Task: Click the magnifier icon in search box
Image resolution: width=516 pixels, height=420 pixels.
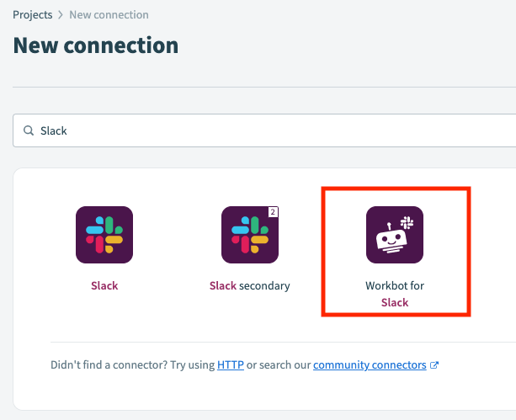Action: 29,130
